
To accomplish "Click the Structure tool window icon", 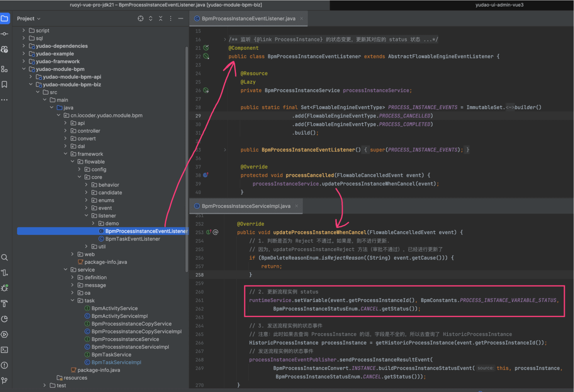I will click(x=5, y=69).
